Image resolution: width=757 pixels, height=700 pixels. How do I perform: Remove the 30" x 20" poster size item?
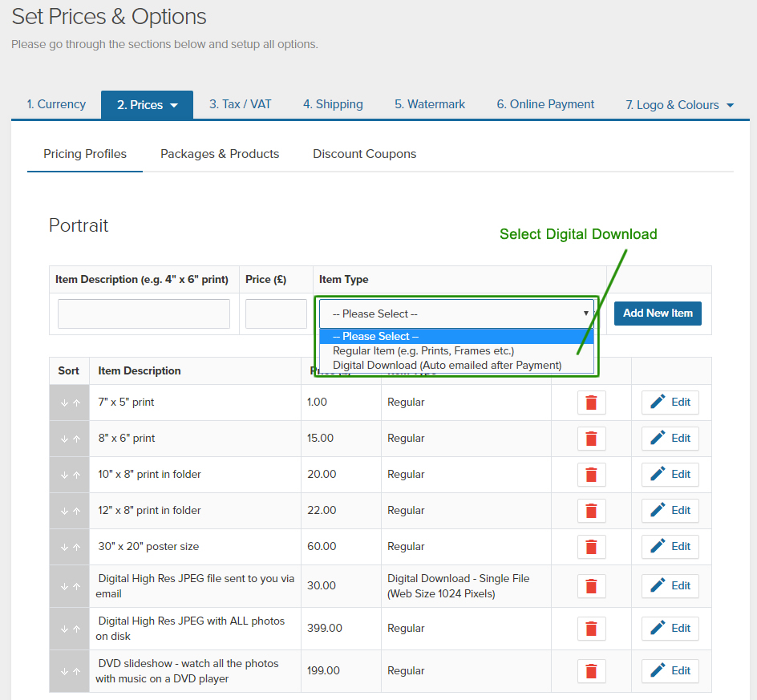pyautogui.click(x=591, y=547)
